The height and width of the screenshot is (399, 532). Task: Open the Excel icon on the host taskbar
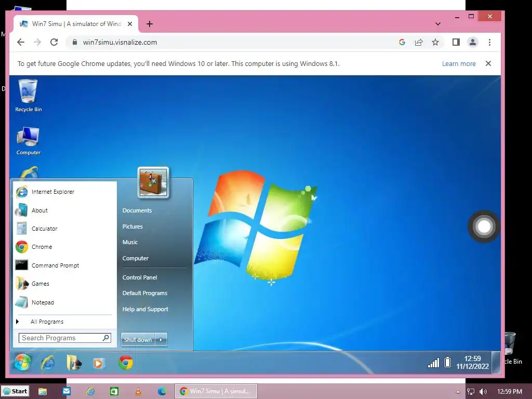pos(114,391)
